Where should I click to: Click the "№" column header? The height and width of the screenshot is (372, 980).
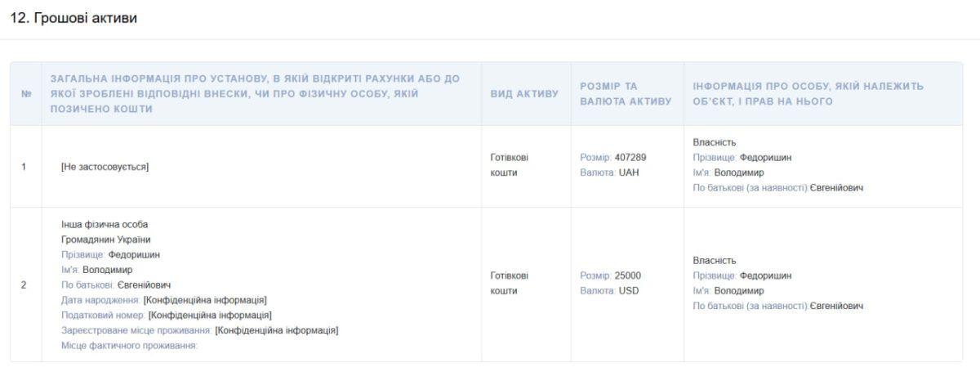tap(26, 94)
